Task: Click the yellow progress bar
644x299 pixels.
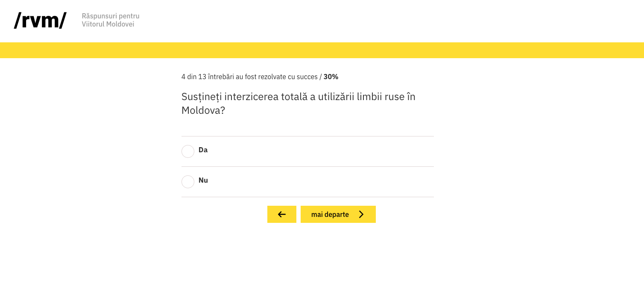Action: click(x=322, y=50)
